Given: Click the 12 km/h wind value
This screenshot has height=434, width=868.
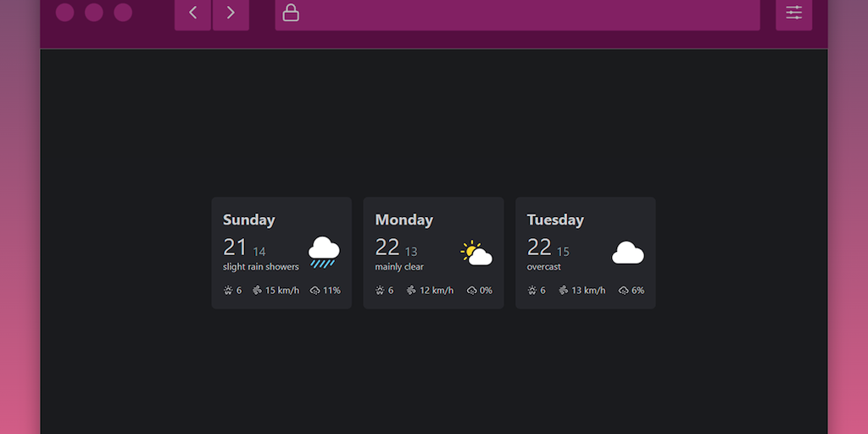Looking at the screenshot, I should tap(437, 290).
